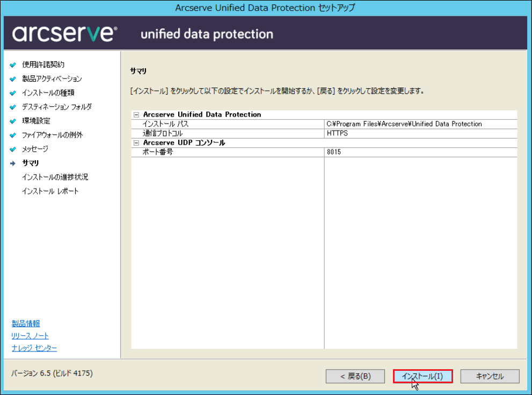This screenshot has height=395, width=532.
Task: Select the 使用許諾契約 step
Action: (x=43, y=64)
